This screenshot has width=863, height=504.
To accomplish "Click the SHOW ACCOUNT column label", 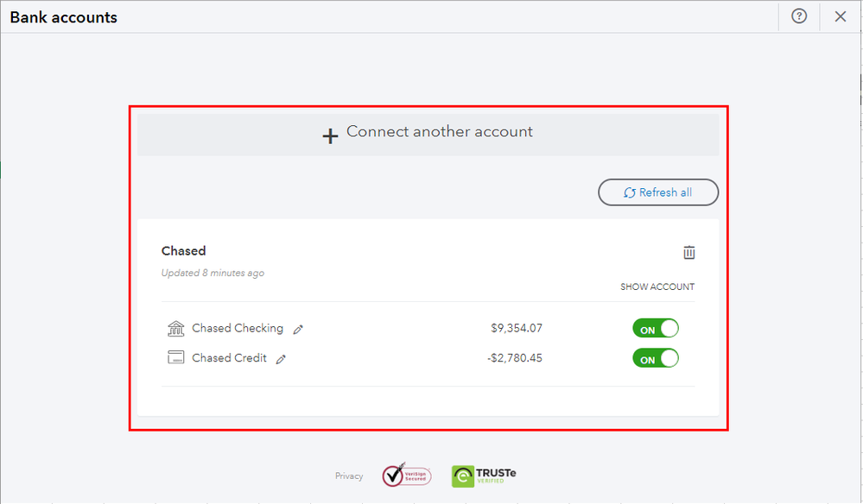I will [x=657, y=287].
